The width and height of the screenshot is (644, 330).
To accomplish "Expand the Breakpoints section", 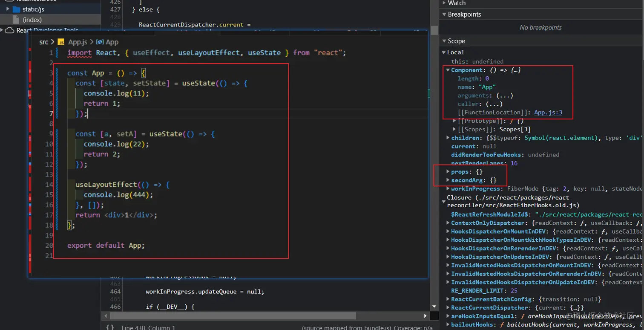I will (444, 14).
